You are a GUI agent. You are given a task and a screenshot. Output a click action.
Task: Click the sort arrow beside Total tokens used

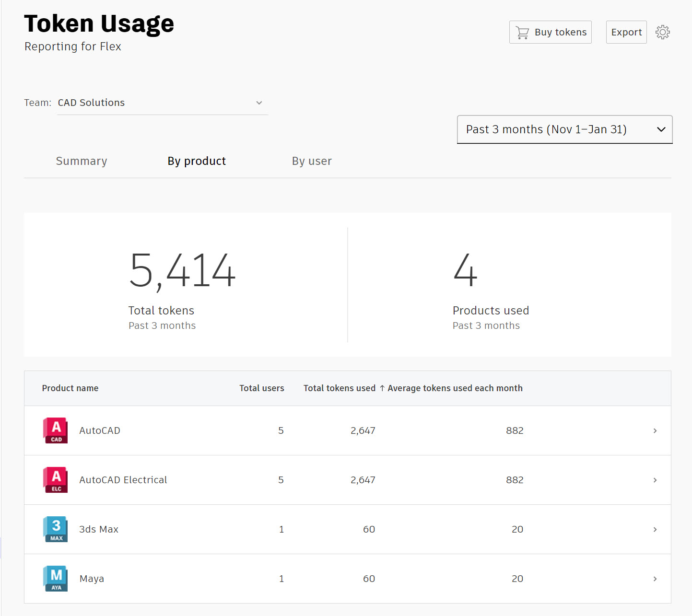pos(382,388)
